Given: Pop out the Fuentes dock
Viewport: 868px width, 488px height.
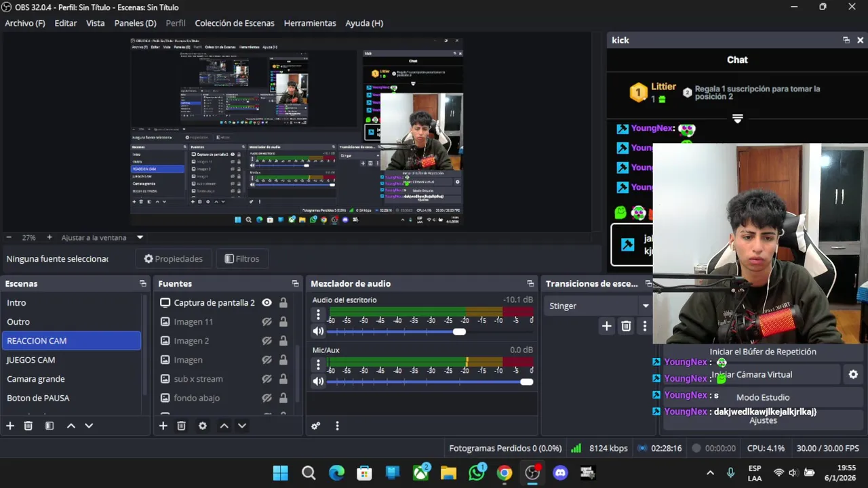Looking at the screenshot, I should point(295,283).
